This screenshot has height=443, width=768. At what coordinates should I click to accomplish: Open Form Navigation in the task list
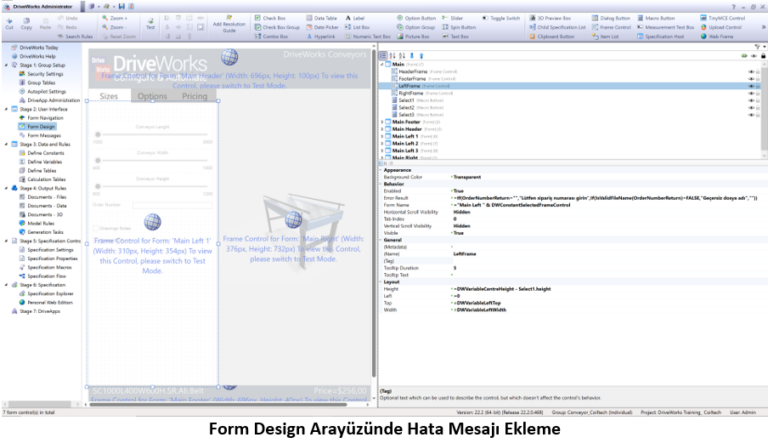(x=44, y=118)
